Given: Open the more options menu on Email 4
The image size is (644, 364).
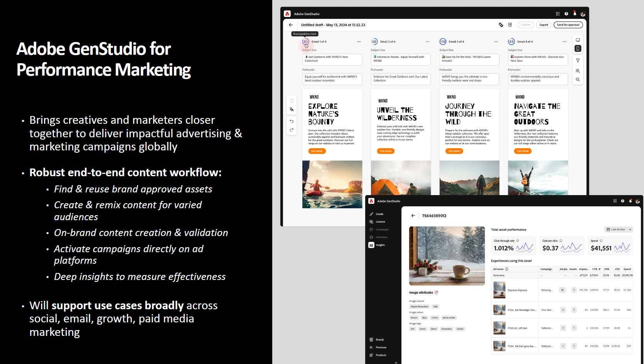Looking at the screenshot, I should (565, 41).
